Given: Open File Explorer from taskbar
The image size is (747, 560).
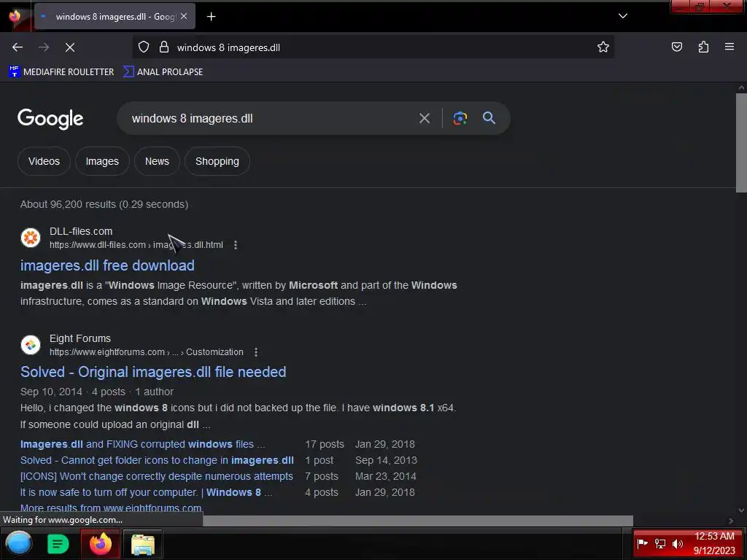Looking at the screenshot, I should 142,544.
